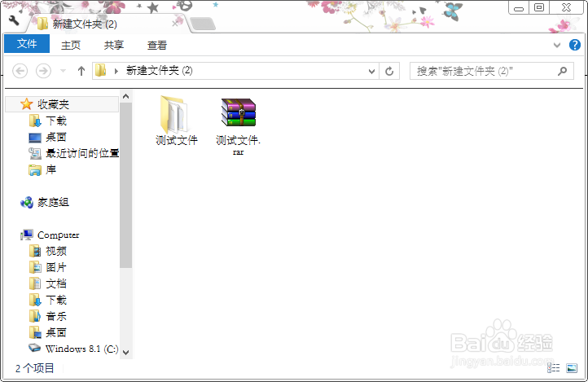Open the wrench settings icon in title bar
The height and width of the screenshot is (382, 588).
point(14,20)
